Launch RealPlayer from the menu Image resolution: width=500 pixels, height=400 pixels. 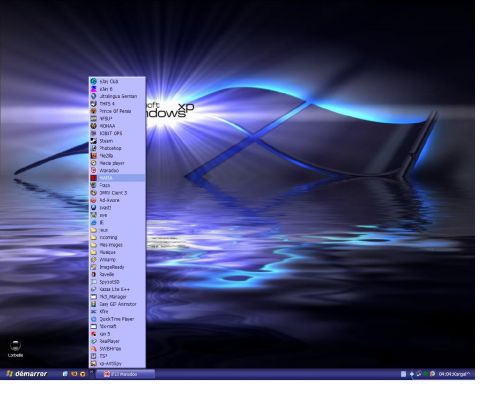117,341
